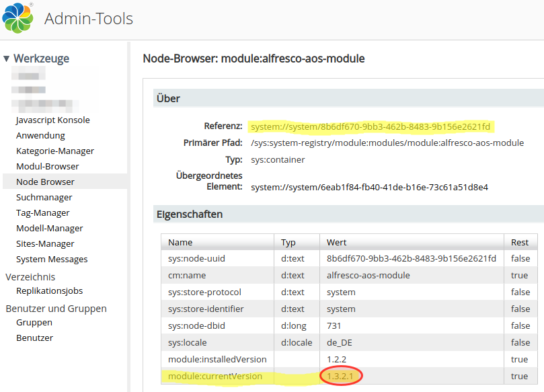
Task: Open System Messages
Action: (x=52, y=259)
